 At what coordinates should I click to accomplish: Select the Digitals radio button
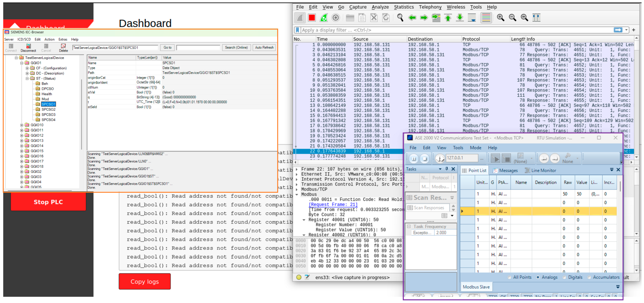point(564,277)
